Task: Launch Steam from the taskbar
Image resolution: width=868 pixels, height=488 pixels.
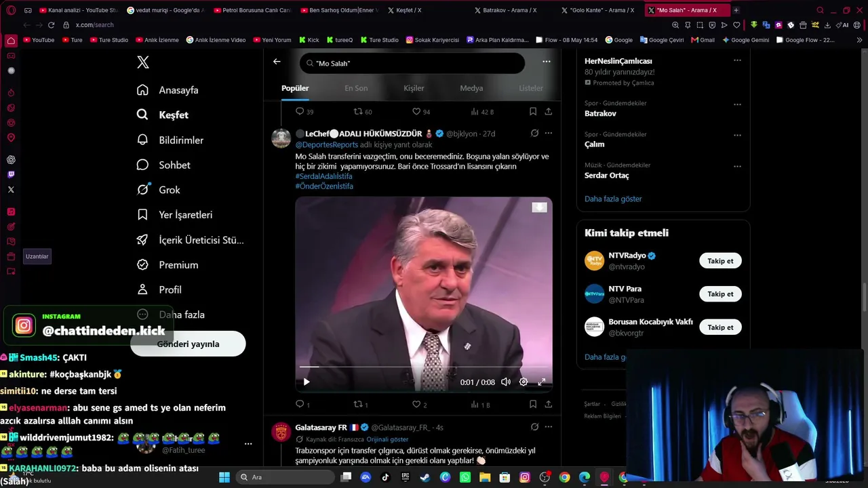Action: (x=425, y=477)
